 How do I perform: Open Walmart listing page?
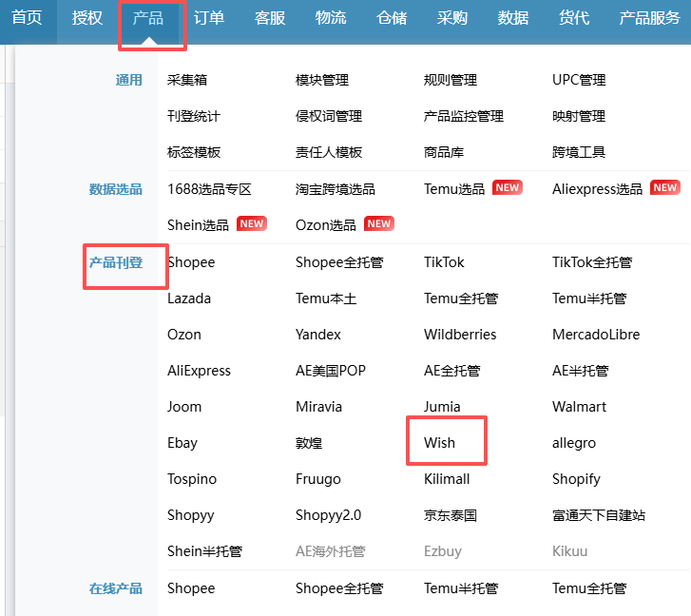579,407
